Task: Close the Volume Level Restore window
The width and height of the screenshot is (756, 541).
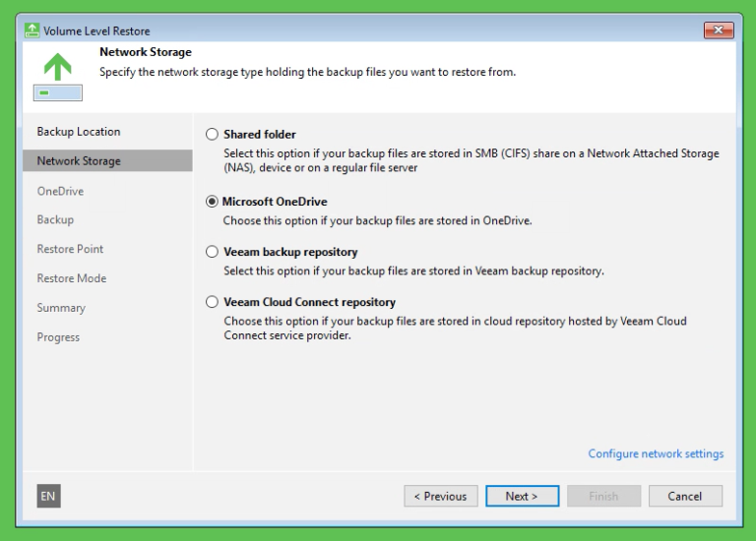Action: coord(719,30)
